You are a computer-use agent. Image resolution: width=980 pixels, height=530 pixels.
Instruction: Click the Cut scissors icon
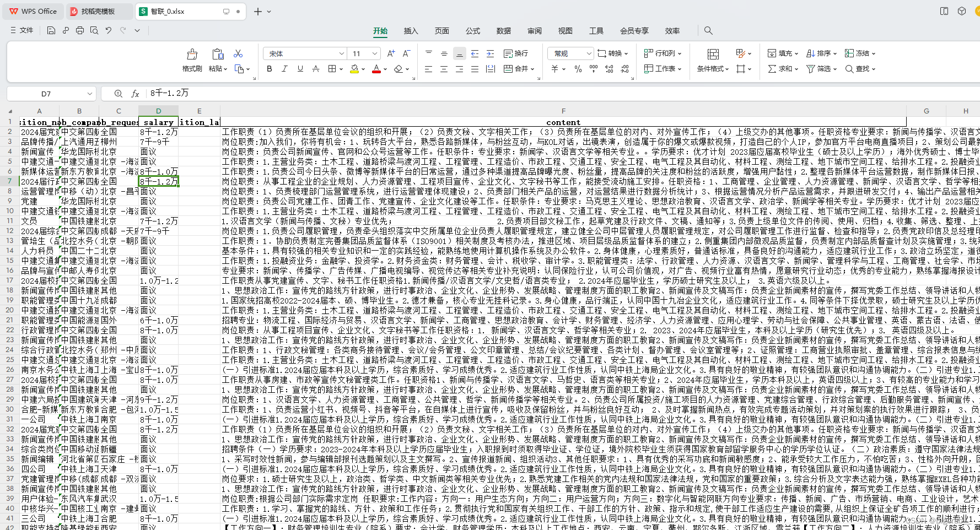coord(238,53)
